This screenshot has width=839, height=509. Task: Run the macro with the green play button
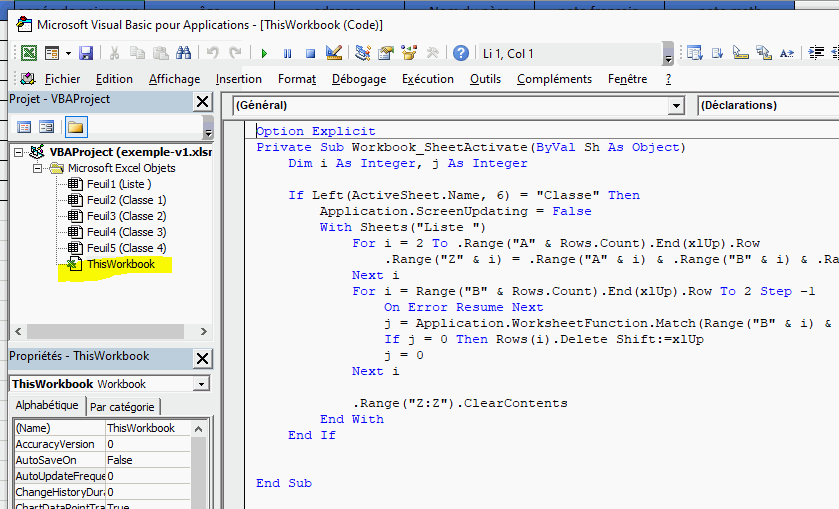tap(266, 53)
